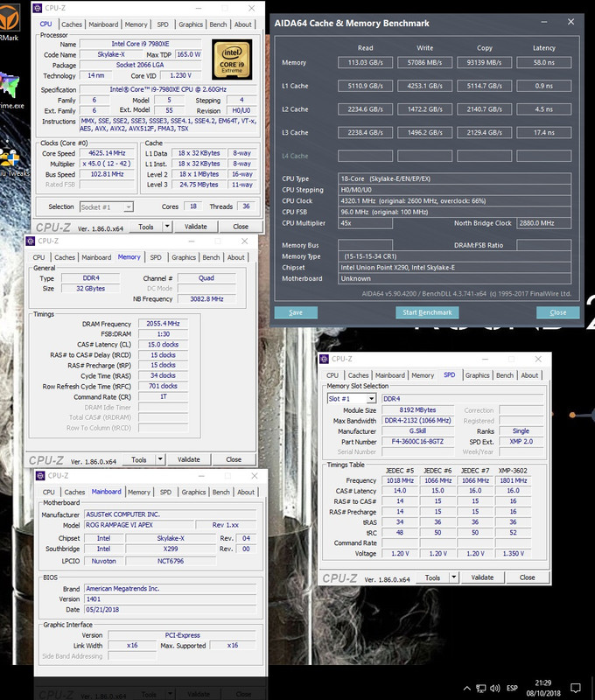Minimize the AIDA64 benchmark window

(544, 22)
